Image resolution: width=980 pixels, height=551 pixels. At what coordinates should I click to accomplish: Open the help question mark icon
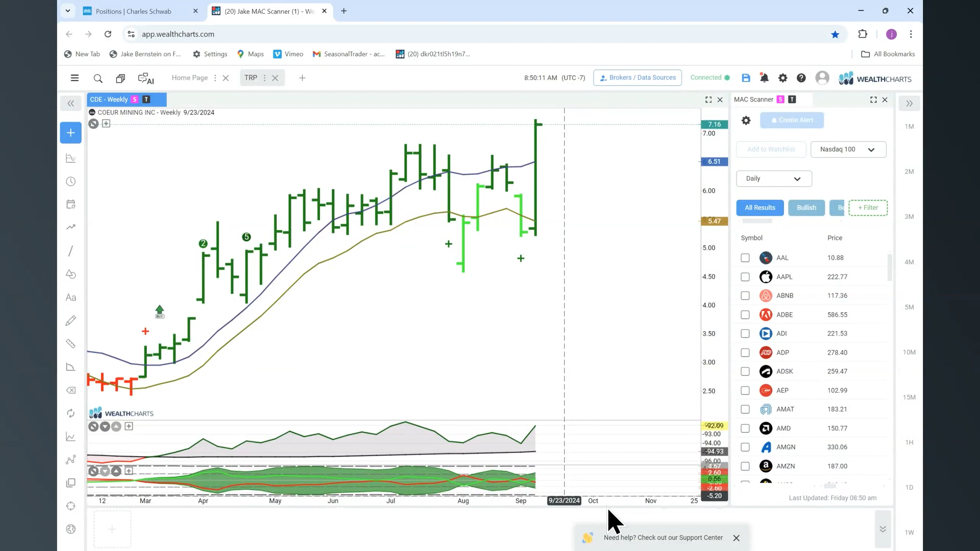click(801, 78)
